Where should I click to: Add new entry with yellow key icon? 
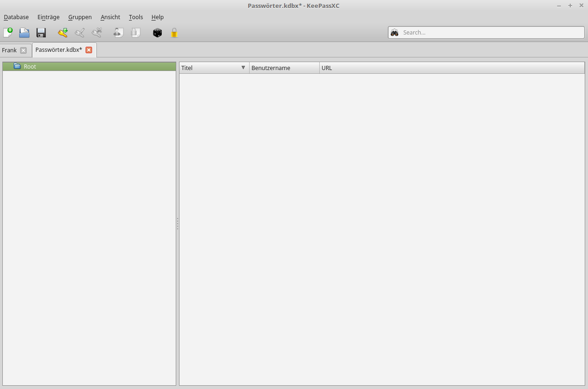coord(63,33)
